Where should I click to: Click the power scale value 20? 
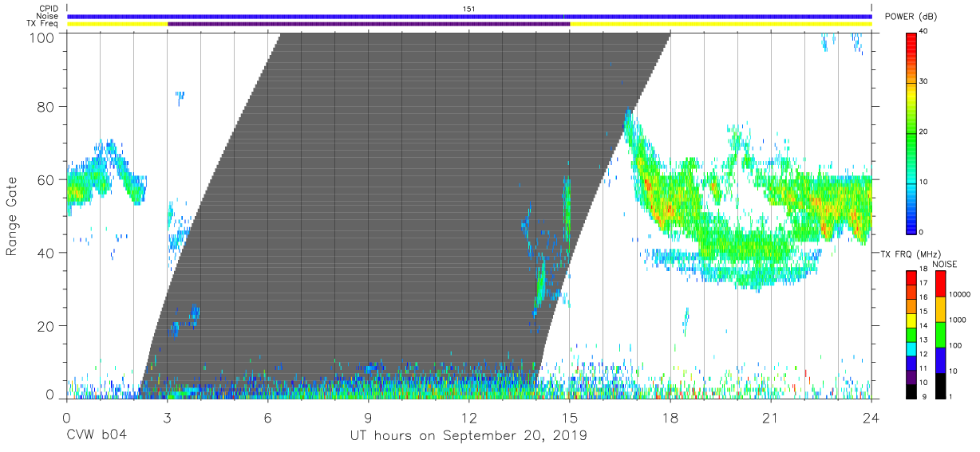click(x=924, y=132)
